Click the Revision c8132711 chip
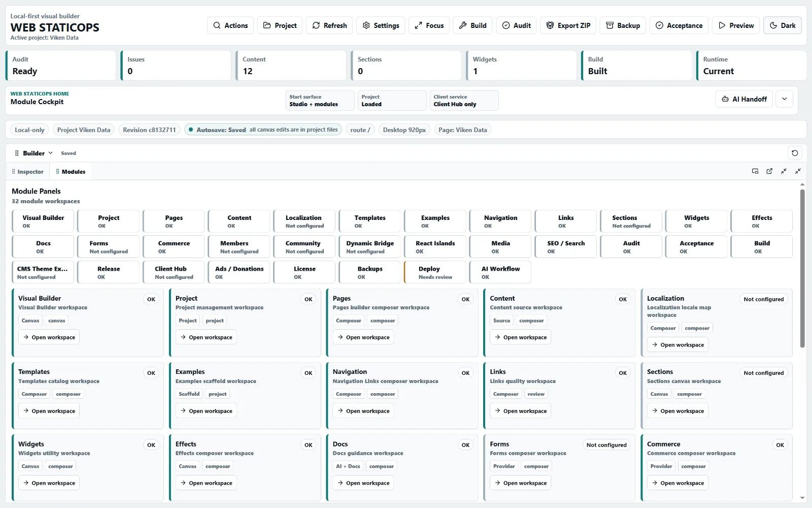This screenshot has height=508, width=812. (149, 130)
